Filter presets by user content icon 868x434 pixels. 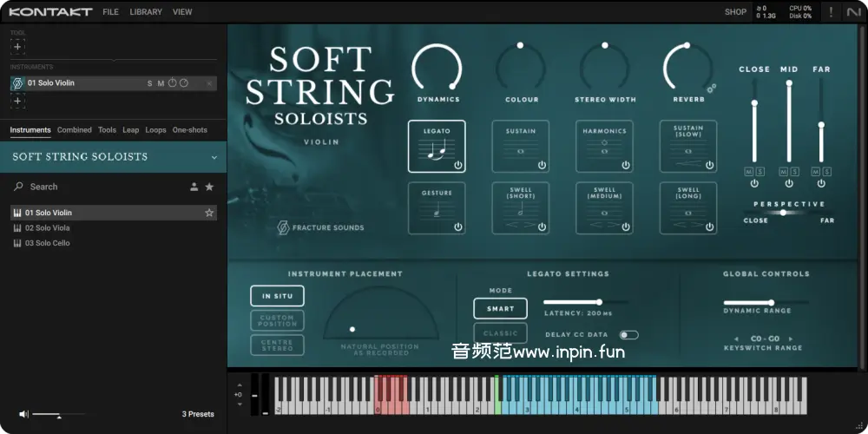(x=194, y=187)
